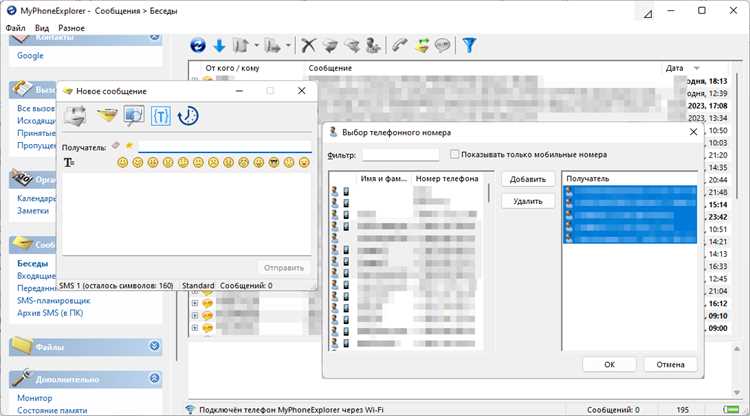Click the Отмена button
Image resolution: width=750 pixels, height=416 pixels.
point(670,364)
